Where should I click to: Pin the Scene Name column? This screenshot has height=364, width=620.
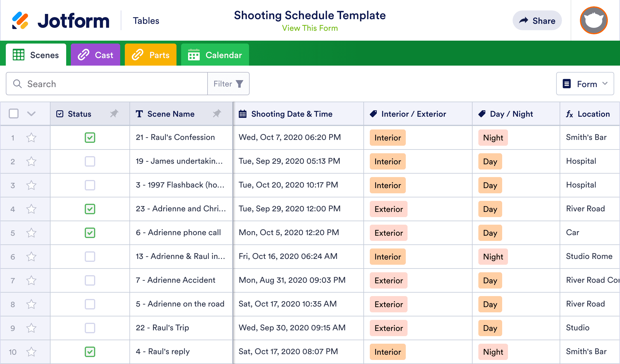(217, 114)
